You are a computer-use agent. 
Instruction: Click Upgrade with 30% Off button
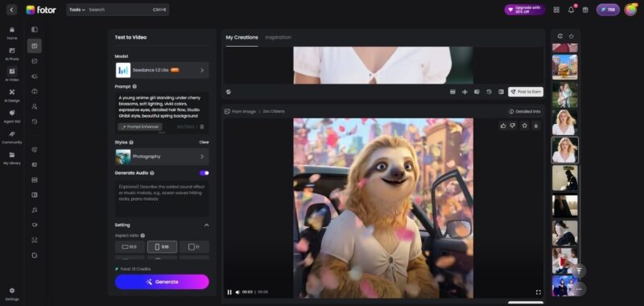[525, 10]
